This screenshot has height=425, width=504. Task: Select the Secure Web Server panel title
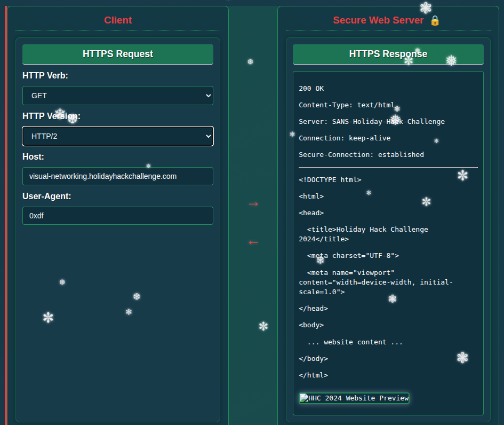[378, 20]
